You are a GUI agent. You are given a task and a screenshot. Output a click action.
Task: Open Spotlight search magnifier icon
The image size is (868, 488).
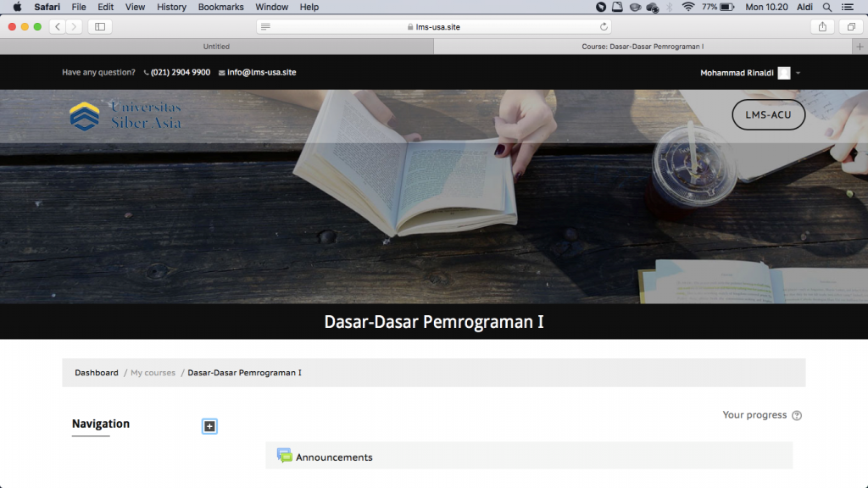coord(827,7)
